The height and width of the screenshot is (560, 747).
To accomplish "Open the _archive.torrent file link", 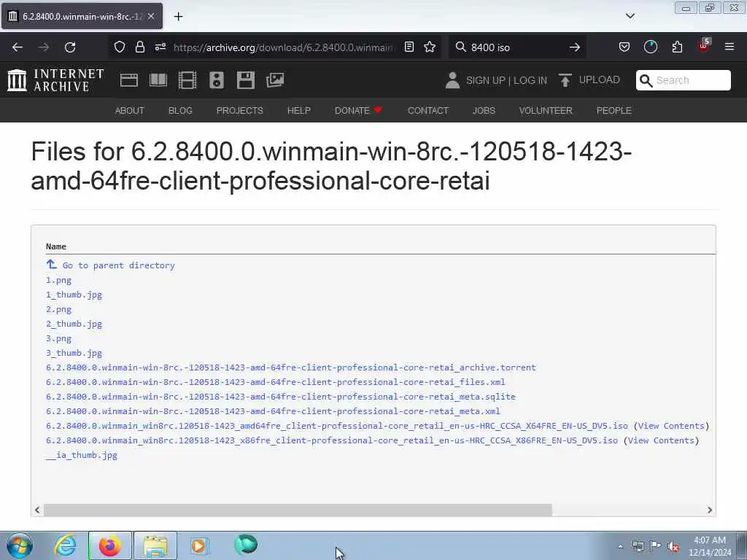I will (x=290, y=367).
